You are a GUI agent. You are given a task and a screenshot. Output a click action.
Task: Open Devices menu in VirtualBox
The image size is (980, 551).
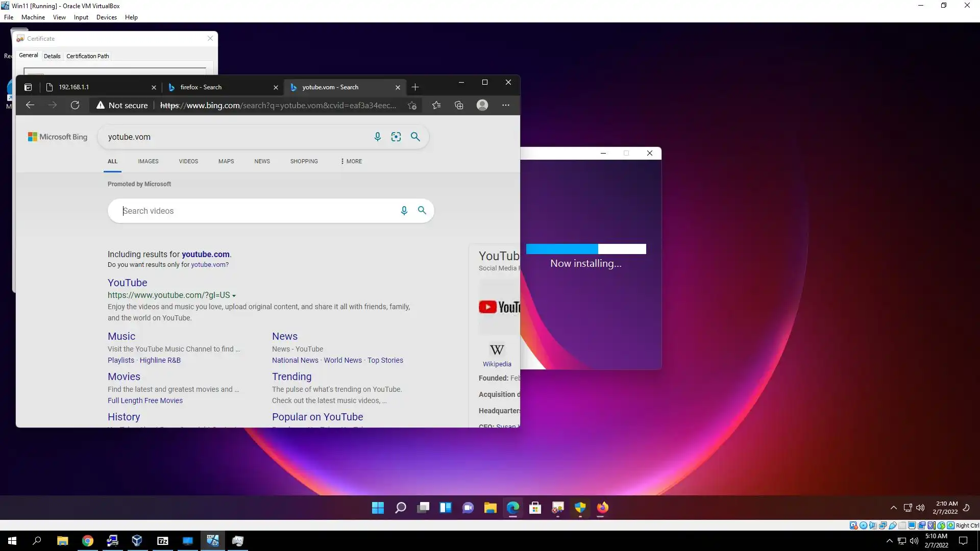(x=106, y=17)
